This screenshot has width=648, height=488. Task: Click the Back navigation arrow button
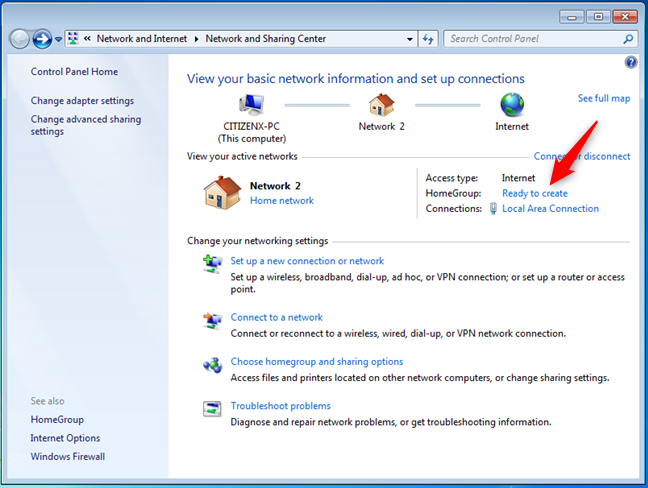(x=19, y=39)
